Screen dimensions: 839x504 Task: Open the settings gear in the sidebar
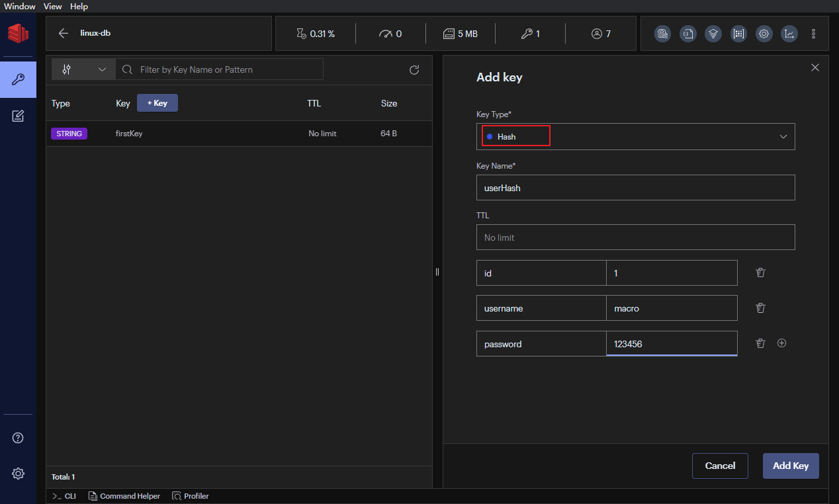pos(18,474)
